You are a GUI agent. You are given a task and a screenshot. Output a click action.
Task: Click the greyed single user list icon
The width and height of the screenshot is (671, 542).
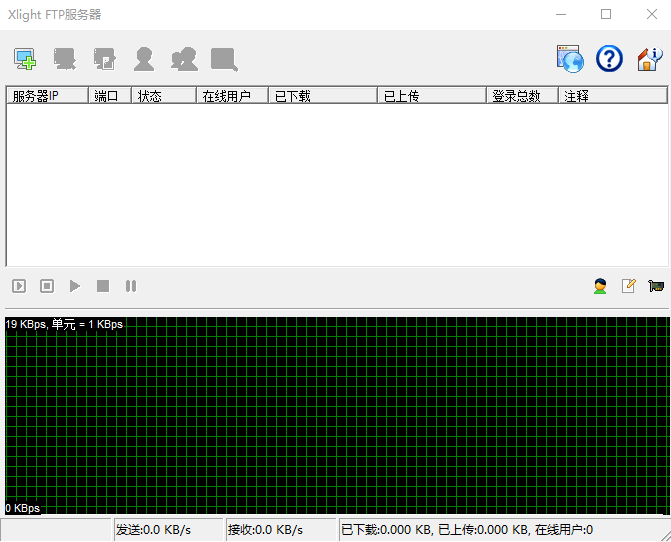(x=144, y=59)
